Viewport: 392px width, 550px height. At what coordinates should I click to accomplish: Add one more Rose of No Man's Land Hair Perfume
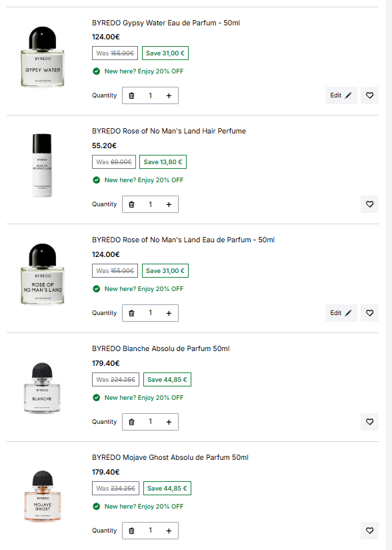(169, 204)
